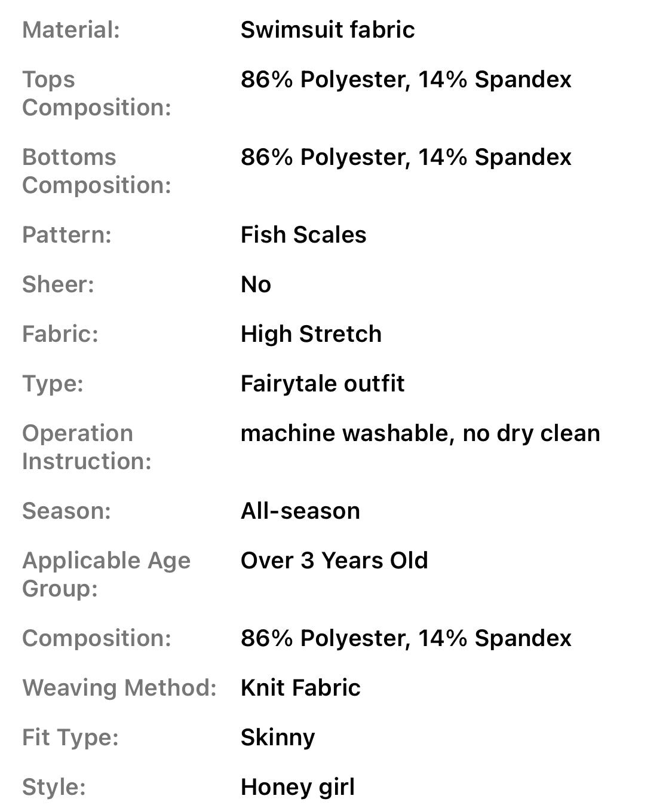The height and width of the screenshot is (811, 672).
Task: Select the 'Material:' label
Action: point(71,30)
